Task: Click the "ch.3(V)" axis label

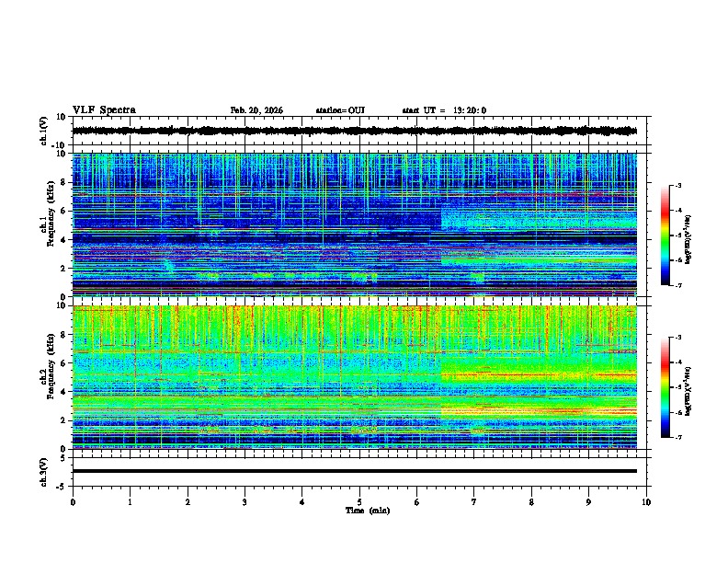Action: click(44, 473)
